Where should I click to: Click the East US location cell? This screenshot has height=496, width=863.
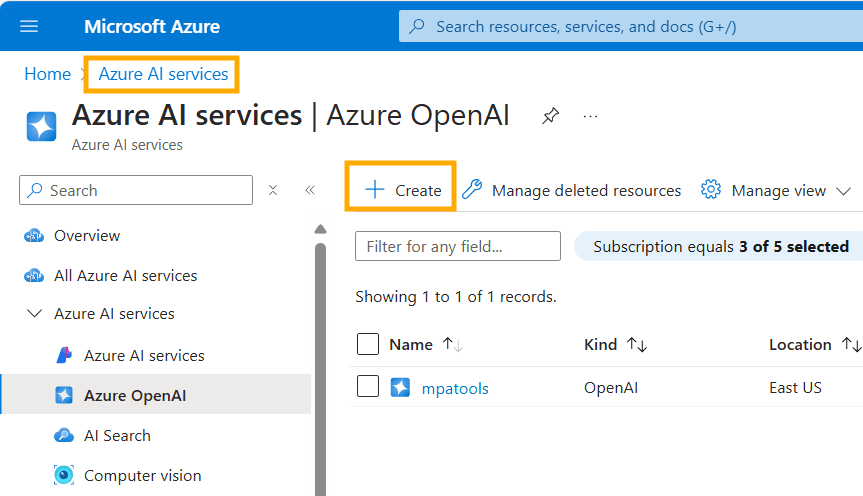click(795, 388)
